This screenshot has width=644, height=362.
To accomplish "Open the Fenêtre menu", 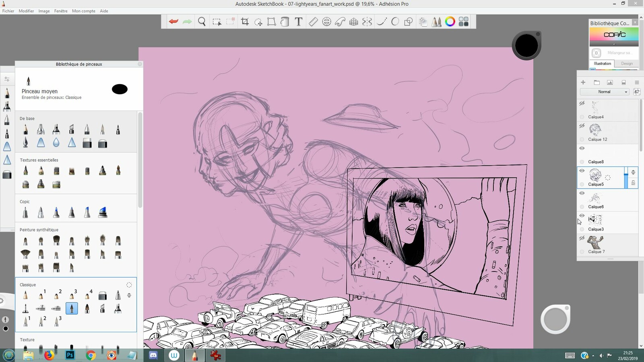I will (x=61, y=11).
